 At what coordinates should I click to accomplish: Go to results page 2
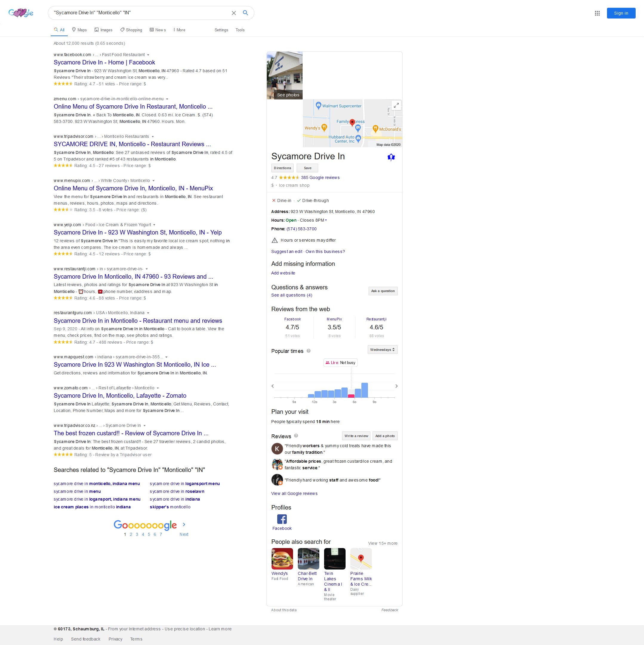pyautogui.click(x=131, y=534)
